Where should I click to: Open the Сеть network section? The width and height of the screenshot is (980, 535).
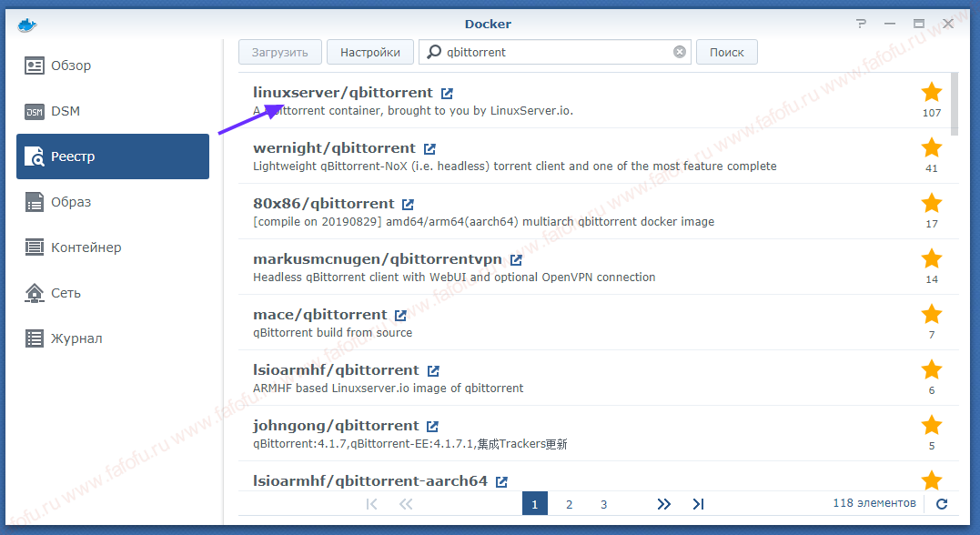click(113, 293)
